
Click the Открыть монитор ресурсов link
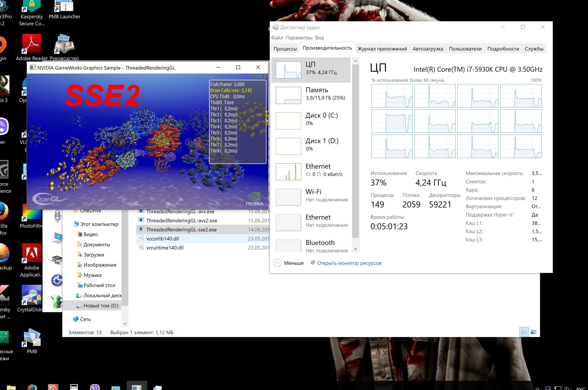349,263
